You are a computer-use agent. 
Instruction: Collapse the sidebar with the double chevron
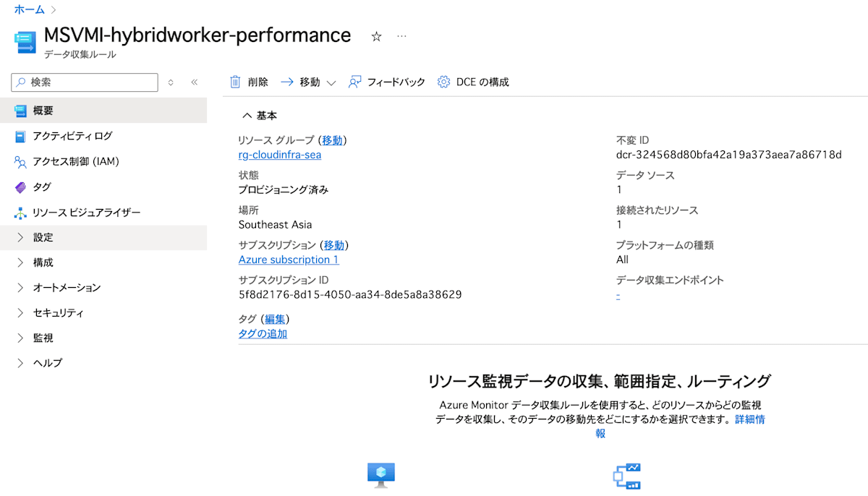point(194,82)
